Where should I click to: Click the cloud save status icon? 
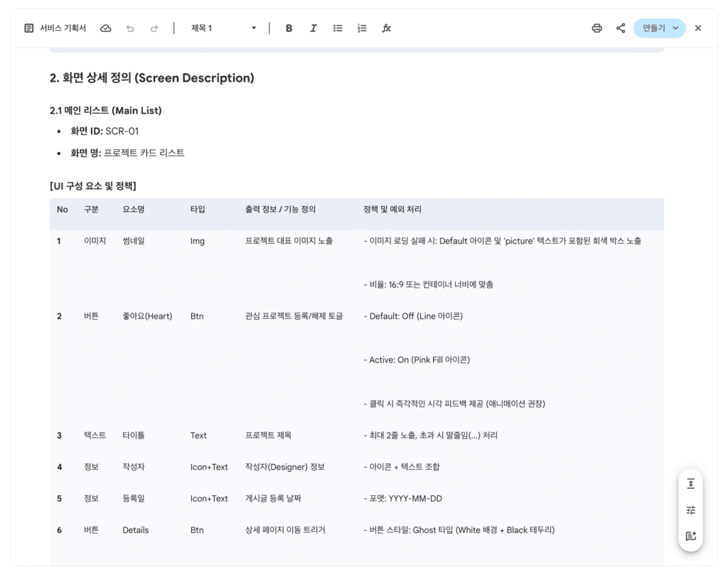[x=106, y=28]
